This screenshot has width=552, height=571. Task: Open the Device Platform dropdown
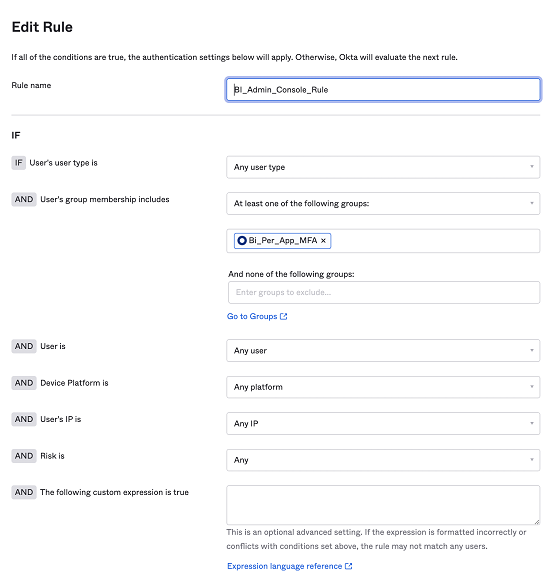coord(383,387)
